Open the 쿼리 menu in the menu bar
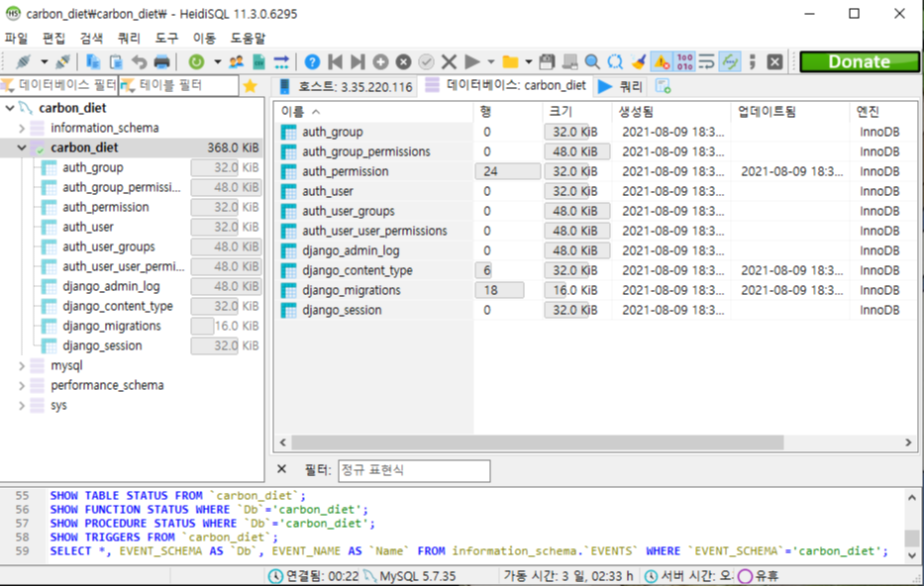This screenshot has width=924, height=586. pyautogui.click(x=129, y=39)
